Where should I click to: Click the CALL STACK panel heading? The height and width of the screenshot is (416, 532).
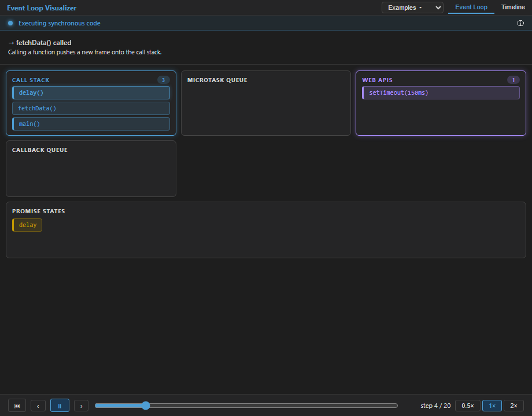pyautogui.click(x=31, y=80)
